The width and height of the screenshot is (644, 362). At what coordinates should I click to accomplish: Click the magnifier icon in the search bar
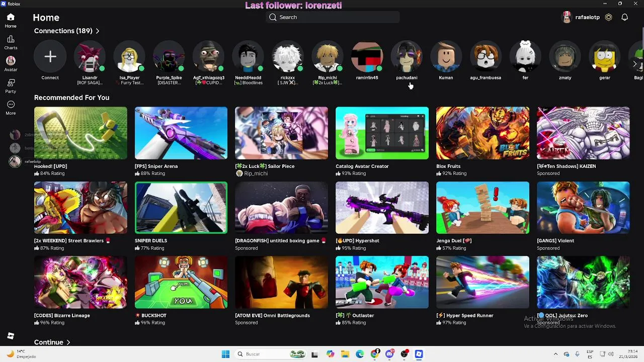click(273, 17)
